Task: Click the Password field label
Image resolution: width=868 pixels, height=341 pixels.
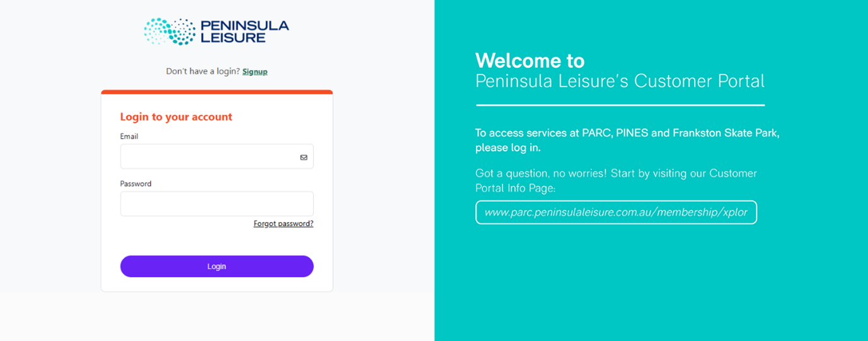Action: [x=136, y=184]
